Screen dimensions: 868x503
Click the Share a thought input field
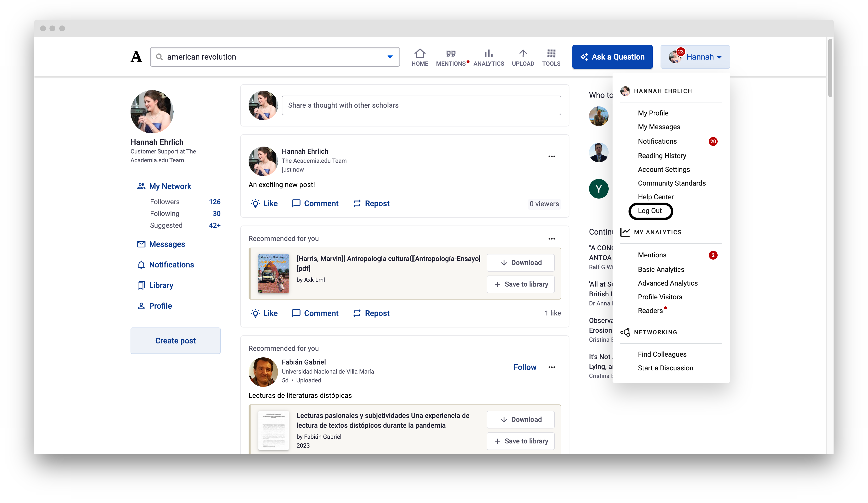[421, 105]
